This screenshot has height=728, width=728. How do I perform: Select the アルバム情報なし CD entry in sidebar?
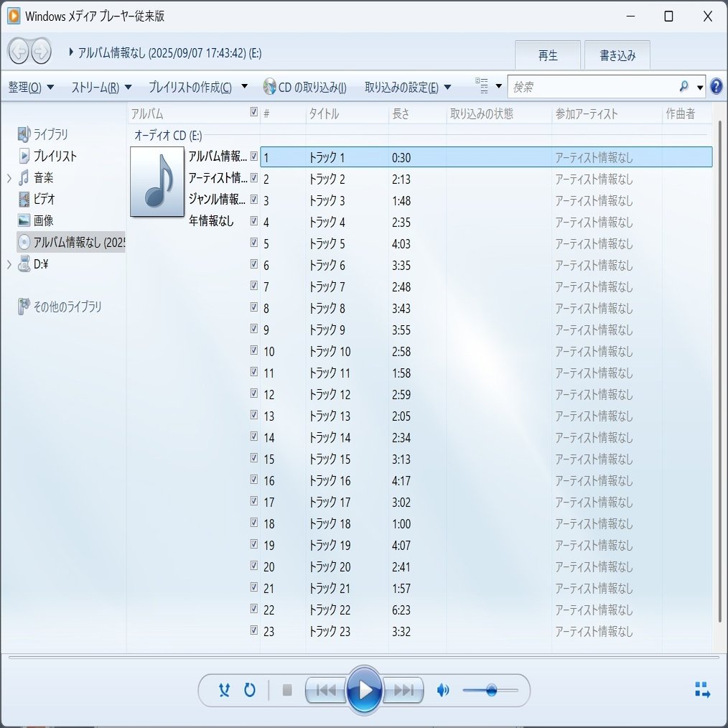coord(71,242)
